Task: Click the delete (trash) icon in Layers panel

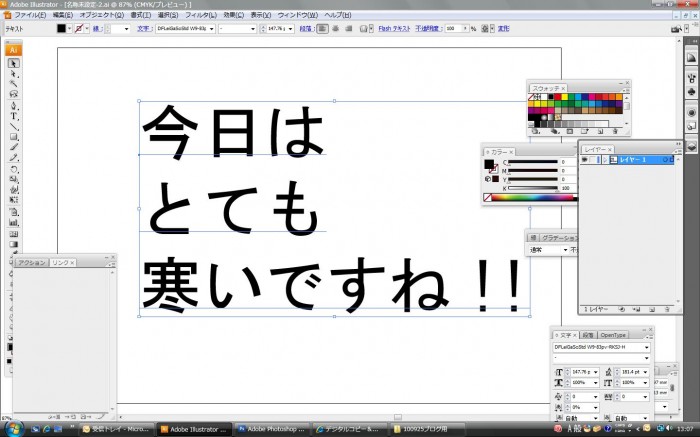Action: point(667,309)
